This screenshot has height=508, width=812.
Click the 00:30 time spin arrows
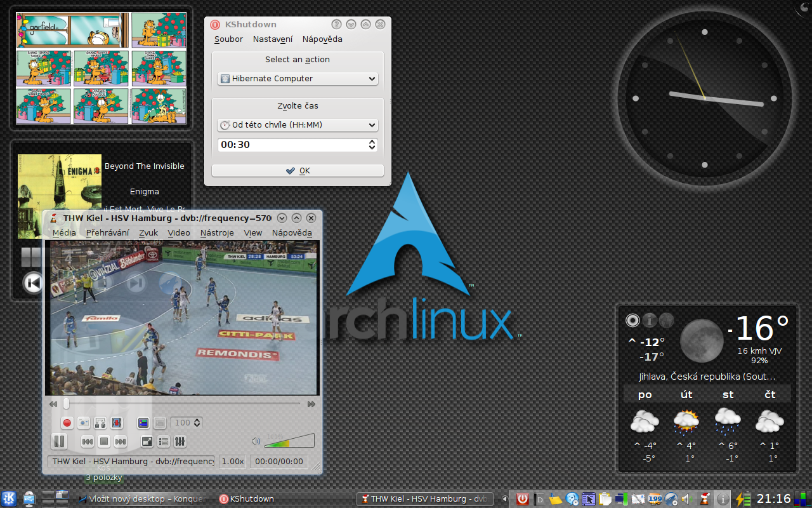[372, 145]
